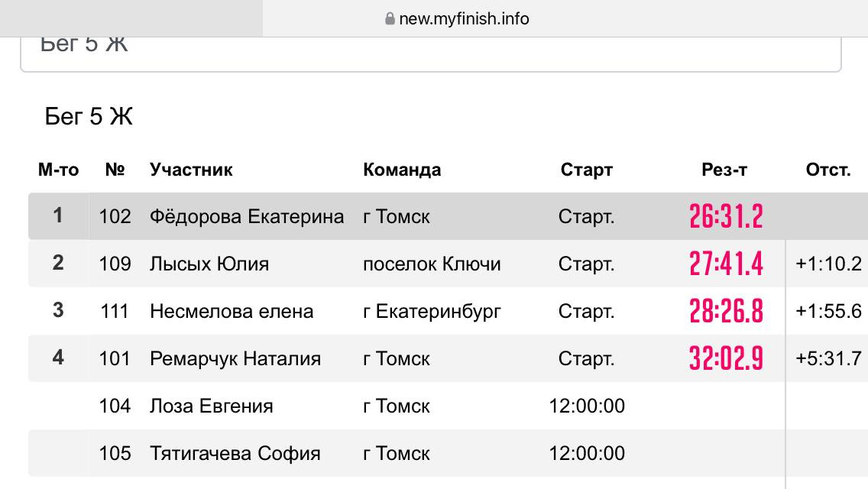Click the Участник column header
Screen dimensions: 868x489
[x=191, y=170]
